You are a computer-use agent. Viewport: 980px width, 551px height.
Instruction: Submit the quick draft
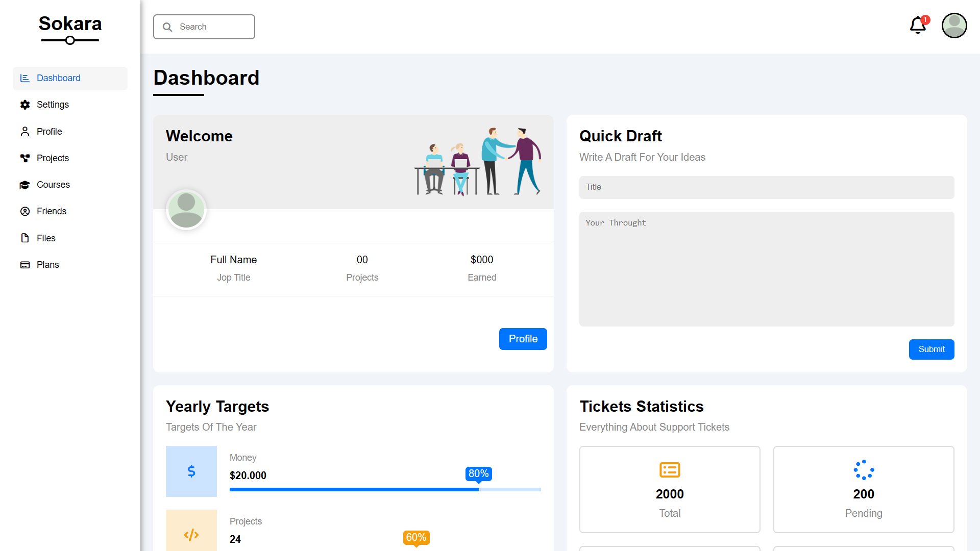931,349
